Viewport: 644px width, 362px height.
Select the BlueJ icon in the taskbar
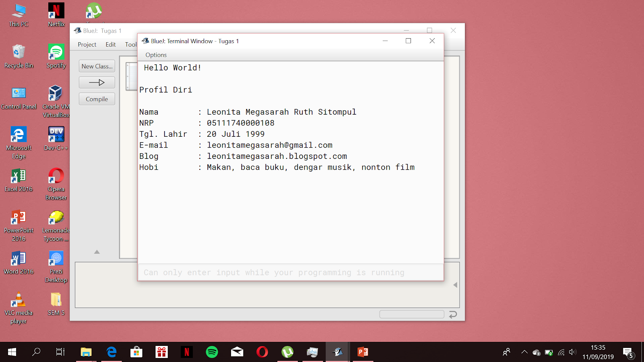[x=337, y=352]
